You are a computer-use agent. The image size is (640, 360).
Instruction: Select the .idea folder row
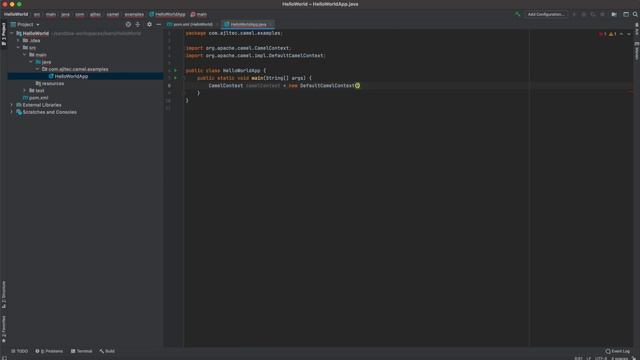click(x=85, y=41)
